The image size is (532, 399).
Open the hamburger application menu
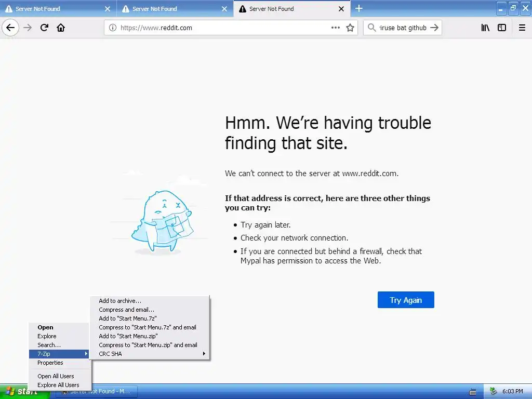(522, 28)
